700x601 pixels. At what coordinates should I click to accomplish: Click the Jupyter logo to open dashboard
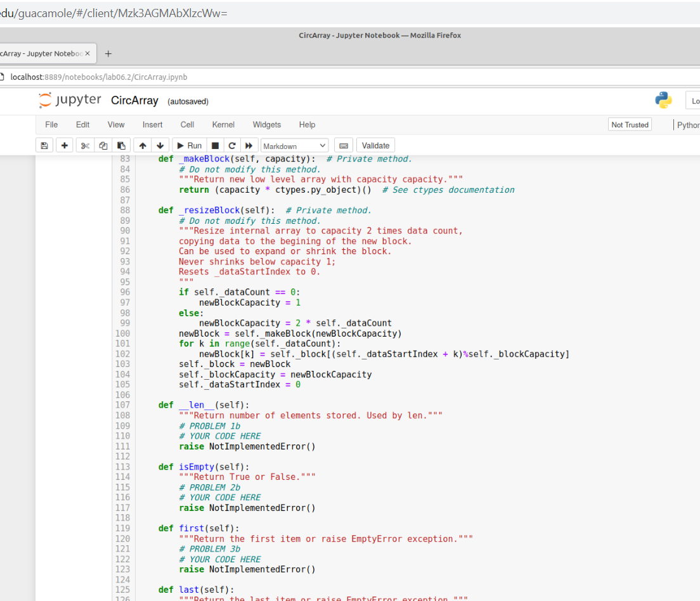(x=70, y=100)
